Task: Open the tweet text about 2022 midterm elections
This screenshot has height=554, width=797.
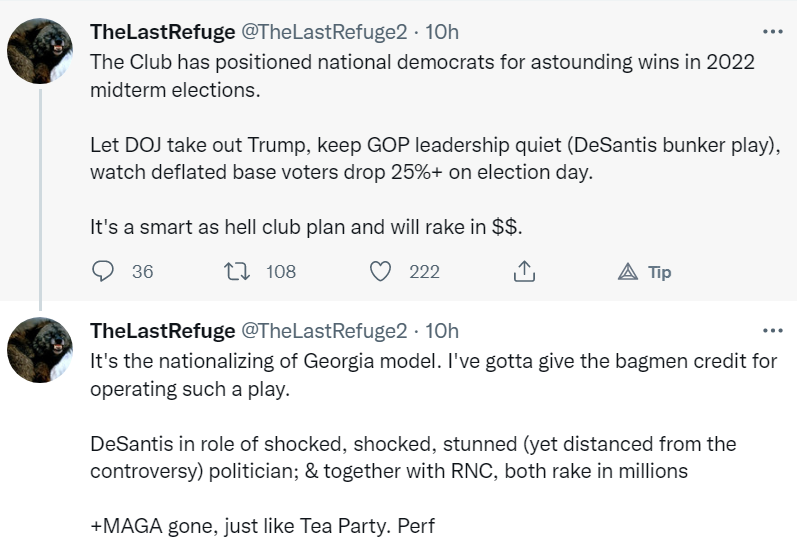Action: [x=420, y=75]
